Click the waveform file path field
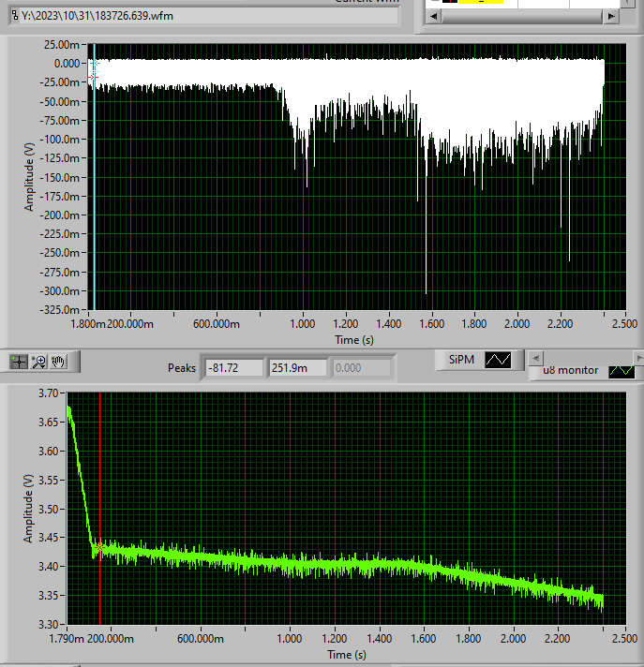 click(208, 17)
